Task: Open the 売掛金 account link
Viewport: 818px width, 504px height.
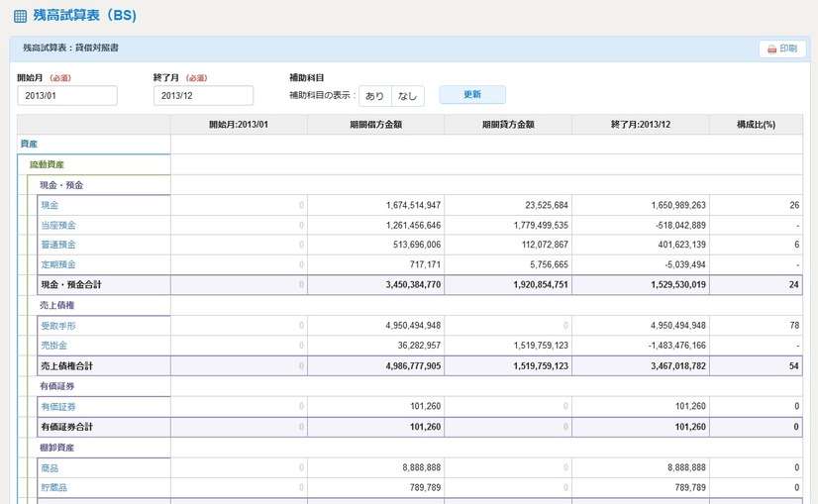Action: click(x=53, y=345)
